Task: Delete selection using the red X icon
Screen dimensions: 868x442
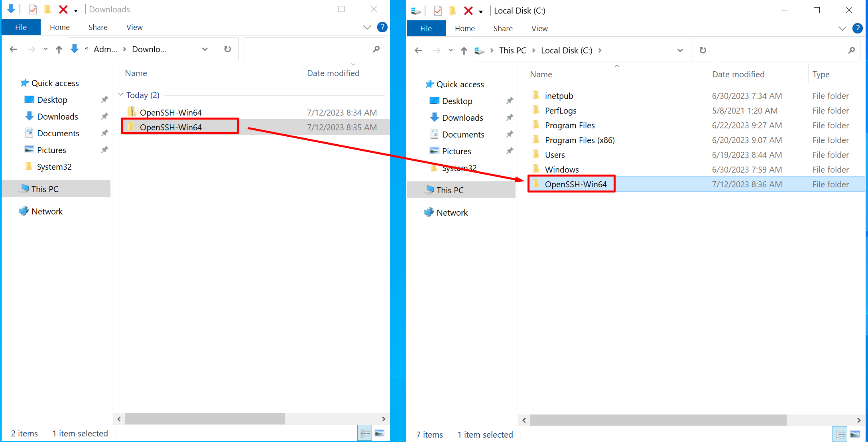Action: pos(63,9)
